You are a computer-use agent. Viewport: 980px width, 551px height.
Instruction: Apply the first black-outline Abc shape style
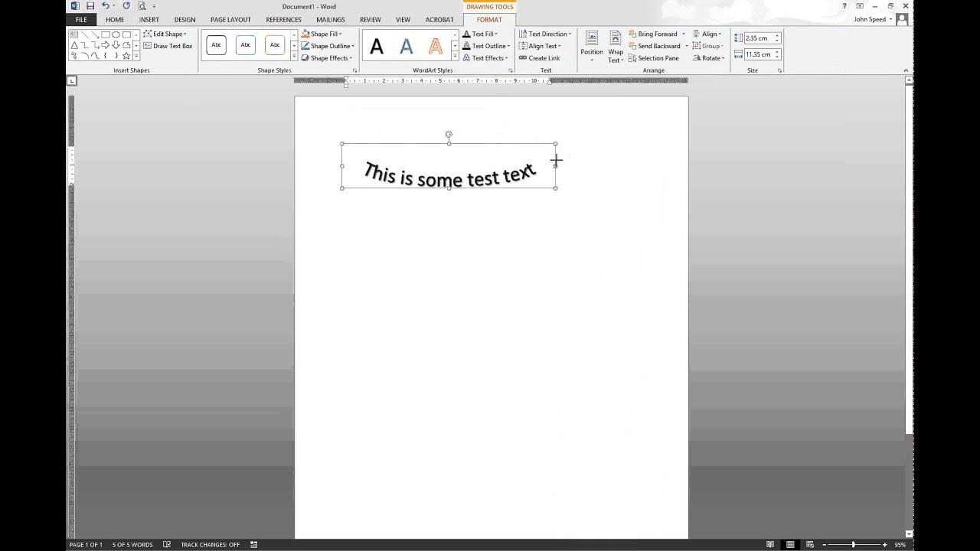click(216, 45)
